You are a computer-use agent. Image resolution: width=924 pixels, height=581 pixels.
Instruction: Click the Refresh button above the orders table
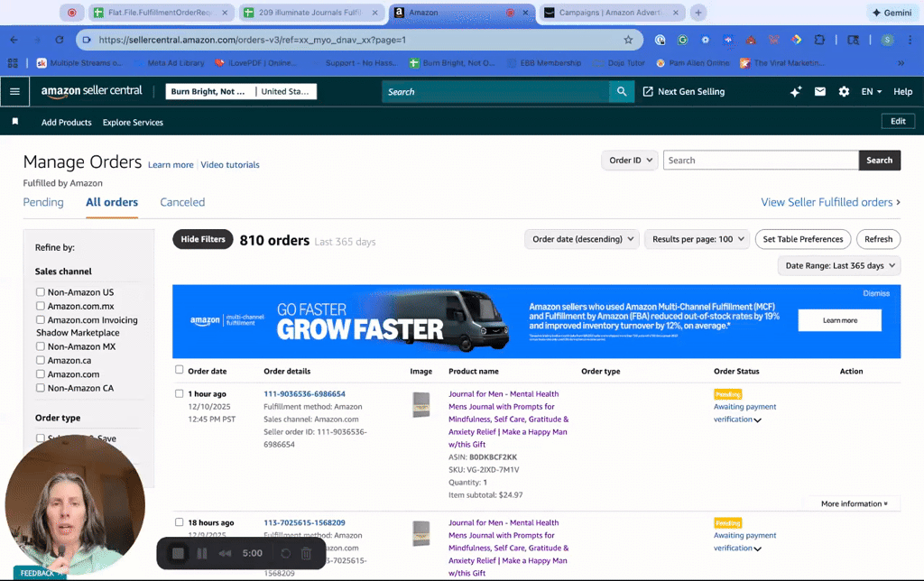(x=878, y=239)
